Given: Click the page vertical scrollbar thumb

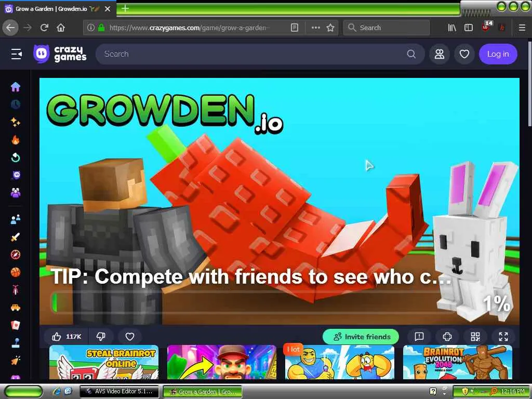Looking at the screenshot, I should (529, 84).
